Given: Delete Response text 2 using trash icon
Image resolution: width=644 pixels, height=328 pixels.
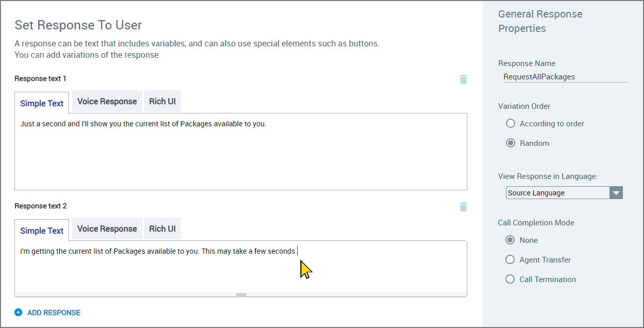Looking at the screenshot, I should point(463,206).
